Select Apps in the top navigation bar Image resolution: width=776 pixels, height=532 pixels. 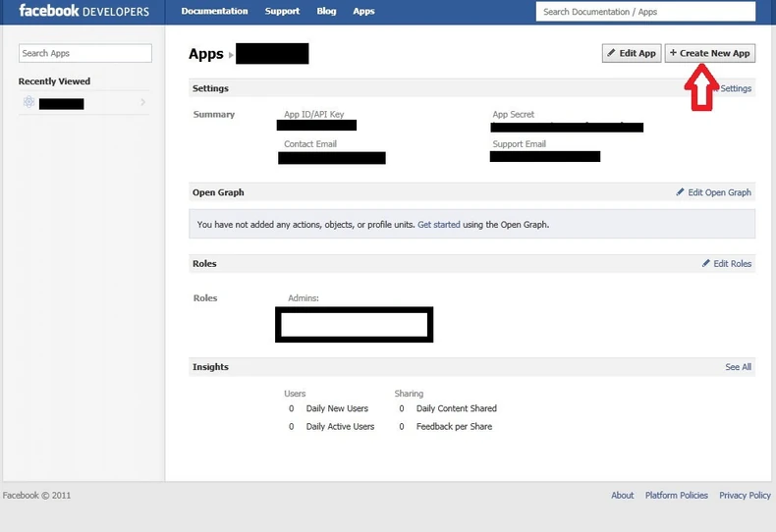tap(363, 12)
